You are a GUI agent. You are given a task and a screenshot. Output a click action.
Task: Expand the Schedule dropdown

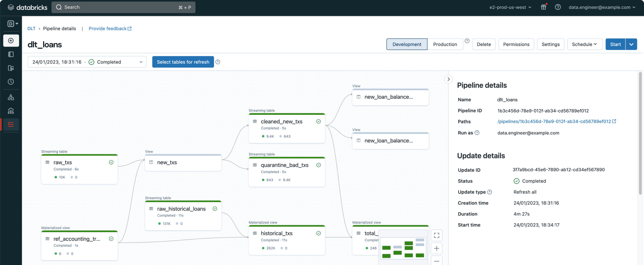point(584,44)
